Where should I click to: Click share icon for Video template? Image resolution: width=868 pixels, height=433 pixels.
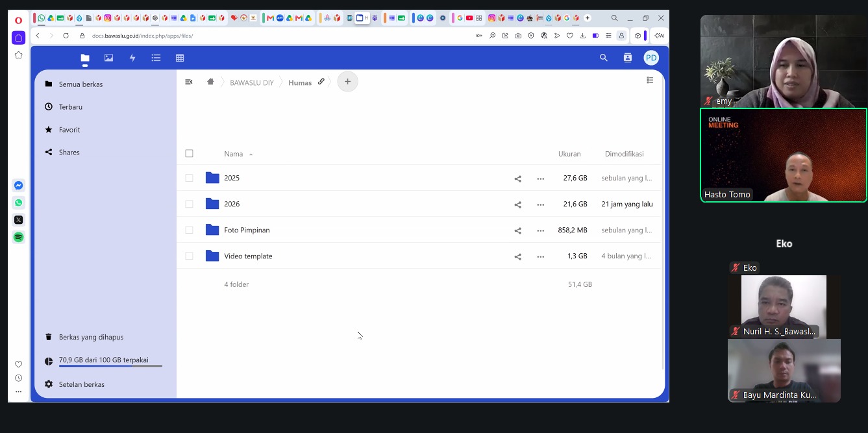[x=517, y=256]
